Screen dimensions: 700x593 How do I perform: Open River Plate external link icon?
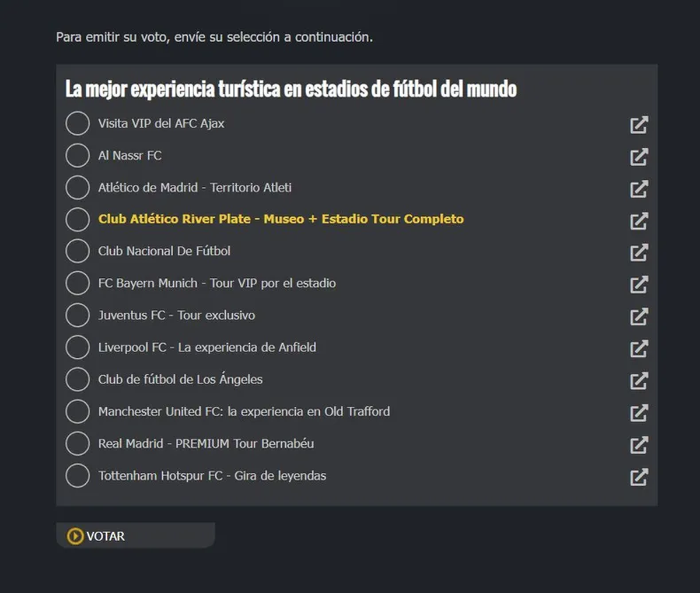pos(639,221)
